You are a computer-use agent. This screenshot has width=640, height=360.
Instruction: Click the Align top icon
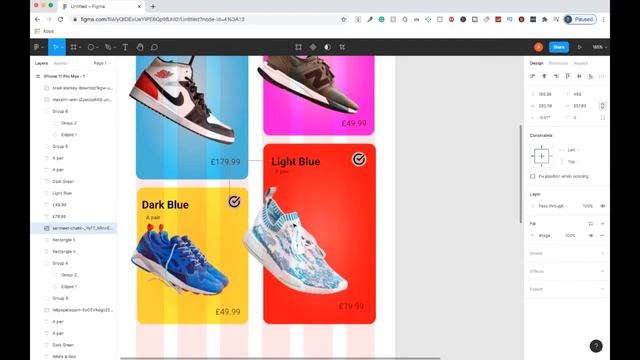point(567,76)
